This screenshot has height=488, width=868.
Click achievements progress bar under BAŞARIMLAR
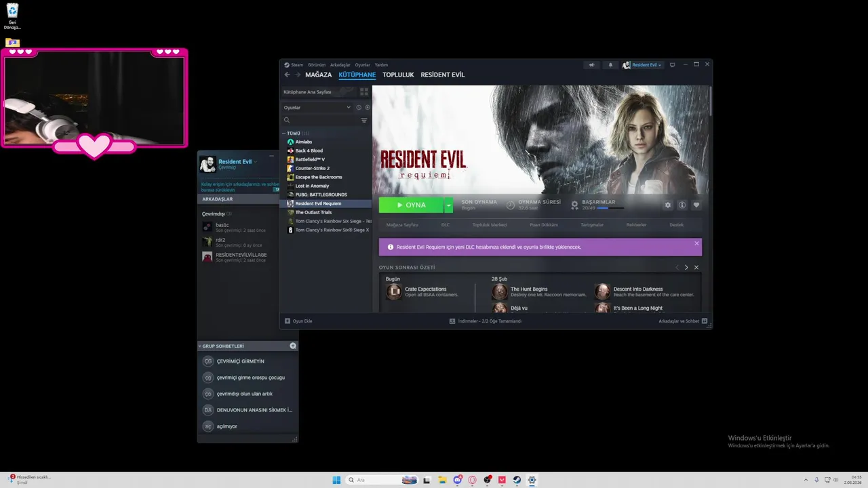tap(610, 208)
